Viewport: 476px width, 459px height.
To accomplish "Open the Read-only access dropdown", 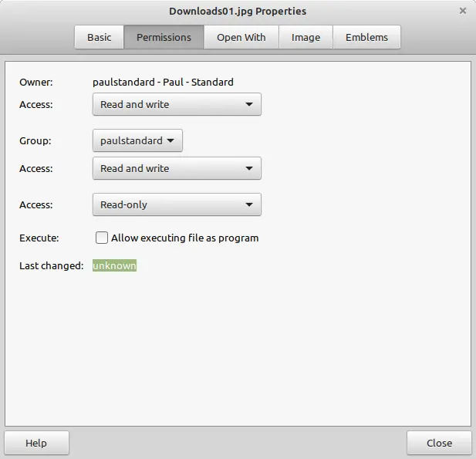I will tap(177, 204).
